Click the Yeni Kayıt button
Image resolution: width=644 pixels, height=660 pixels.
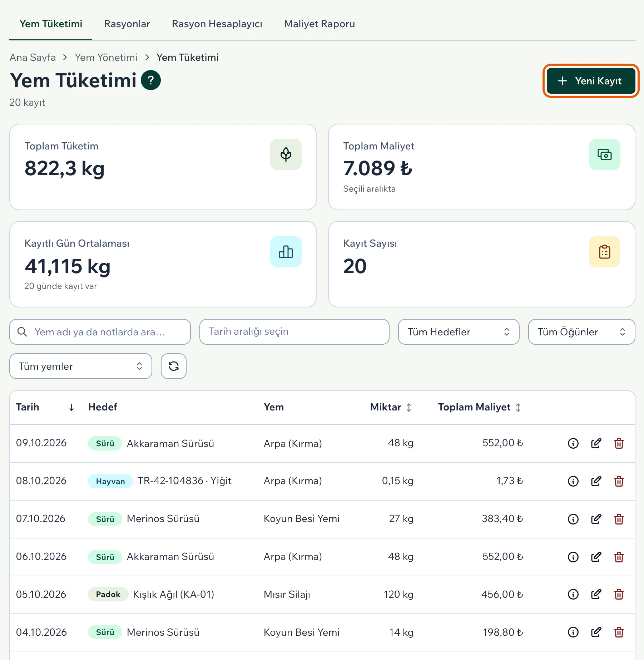pyautogui.click(x=591, y=81)
